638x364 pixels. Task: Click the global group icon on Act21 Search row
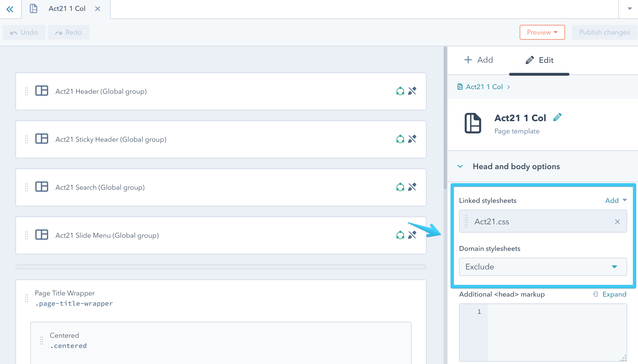(x=400, y=187)
